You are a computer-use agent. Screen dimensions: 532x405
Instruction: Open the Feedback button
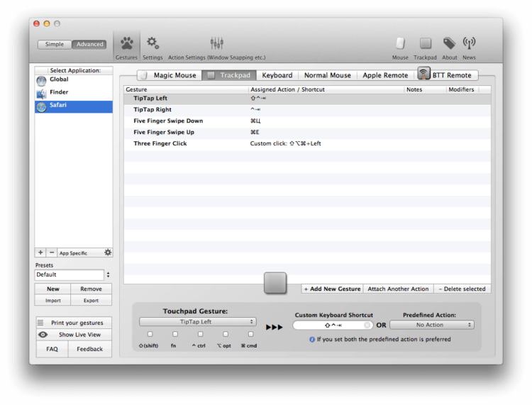(x=90, y=349)
